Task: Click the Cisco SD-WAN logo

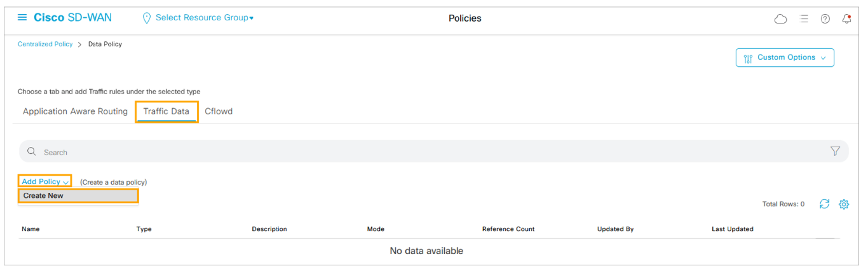Action: [x=72, y=18]
